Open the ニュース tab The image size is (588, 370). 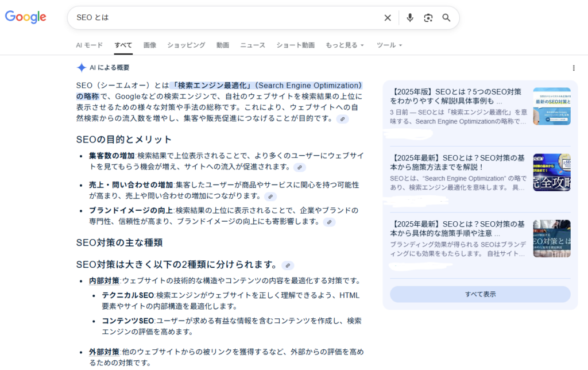253,45
